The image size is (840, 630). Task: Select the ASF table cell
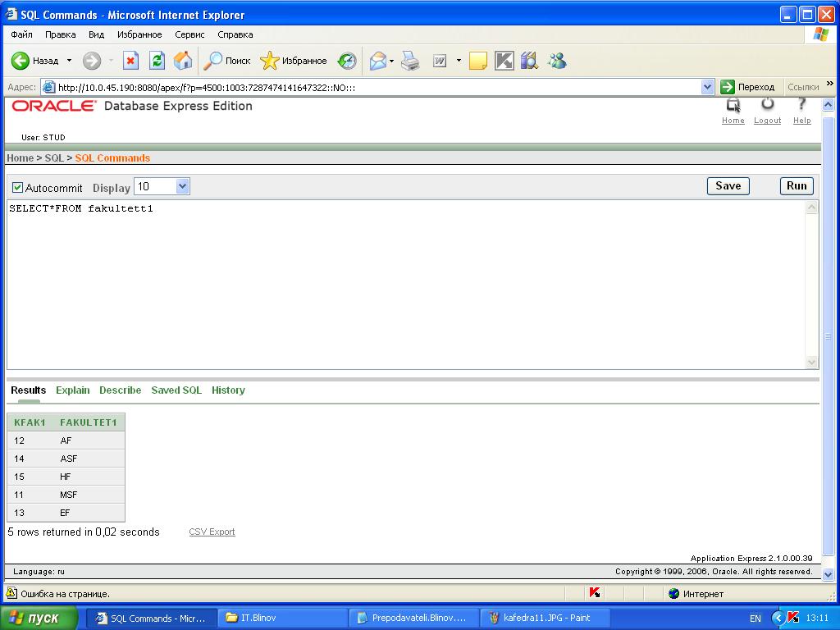click(69, 459)
